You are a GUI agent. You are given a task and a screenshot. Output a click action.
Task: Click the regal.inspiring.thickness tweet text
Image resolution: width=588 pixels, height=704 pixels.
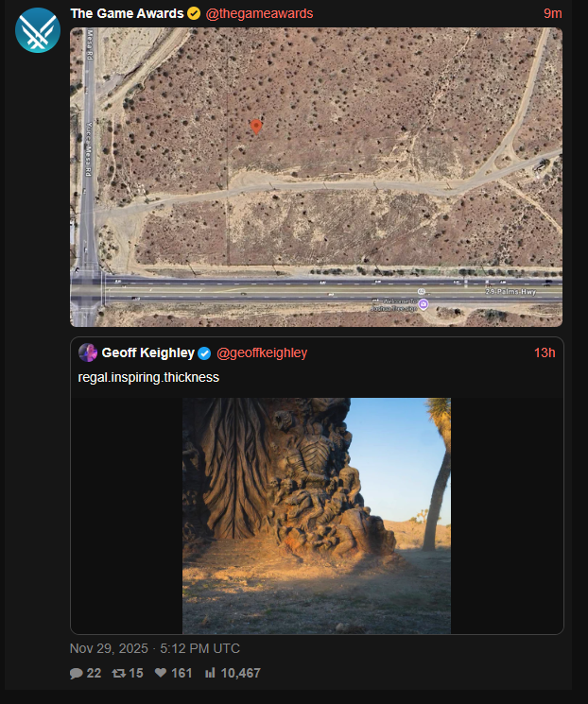point(148,377)
